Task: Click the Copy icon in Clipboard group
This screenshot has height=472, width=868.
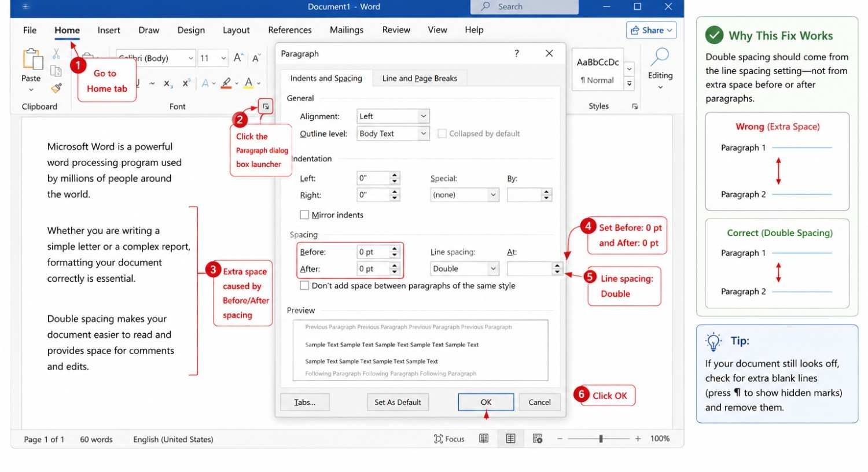Action: point(56,71)
